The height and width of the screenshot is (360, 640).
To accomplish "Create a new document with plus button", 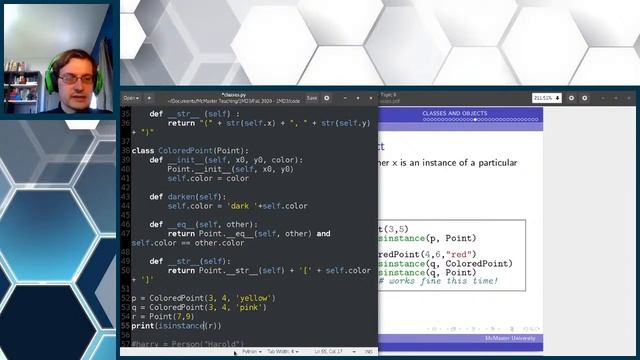I will (149, 98).
